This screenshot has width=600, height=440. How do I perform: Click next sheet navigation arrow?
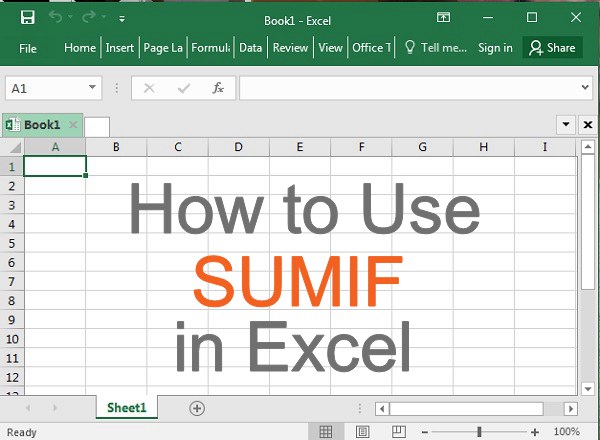click(x=55, y=408)
